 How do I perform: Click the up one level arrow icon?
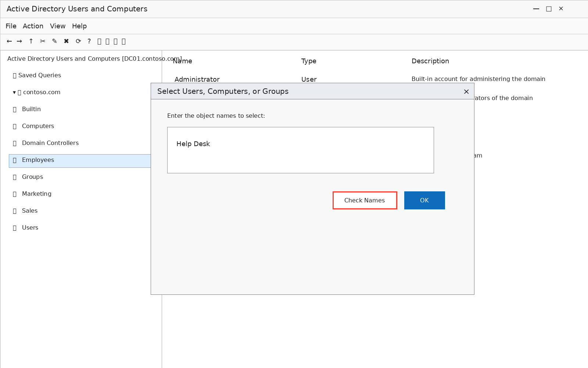pyautogui.click(x=31, y=41)
